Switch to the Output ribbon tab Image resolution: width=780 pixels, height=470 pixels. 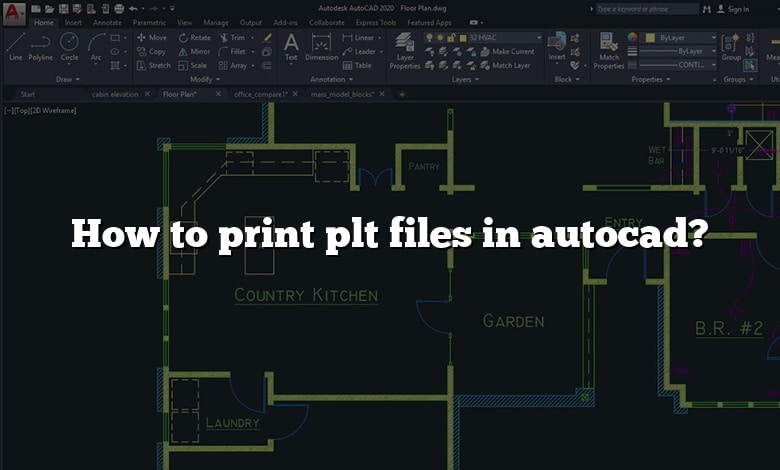pyautogui.click(x=251, y=22)
